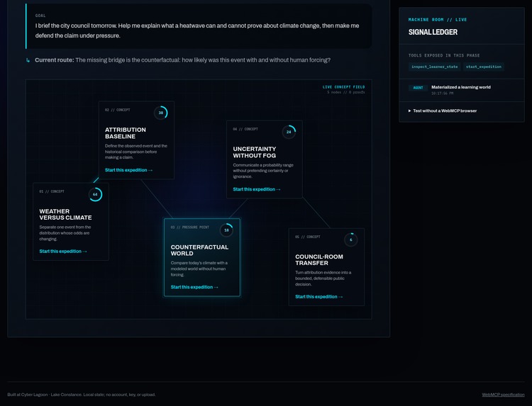The image size is (532, 406).
Task: Start the Weather Versus Climate expedition
Action: click(63, 252)
